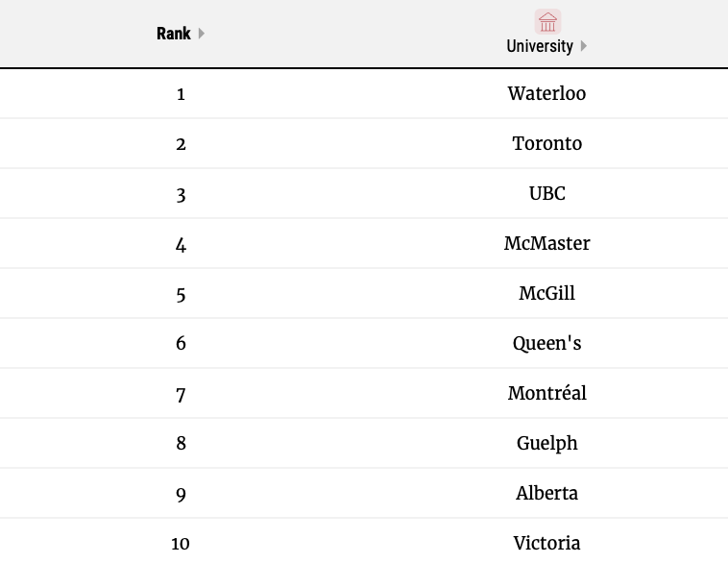The height and width of the screenshot is (563, 728).
Task: Select Montréal in the table
Action: click(x=546, y=394)
